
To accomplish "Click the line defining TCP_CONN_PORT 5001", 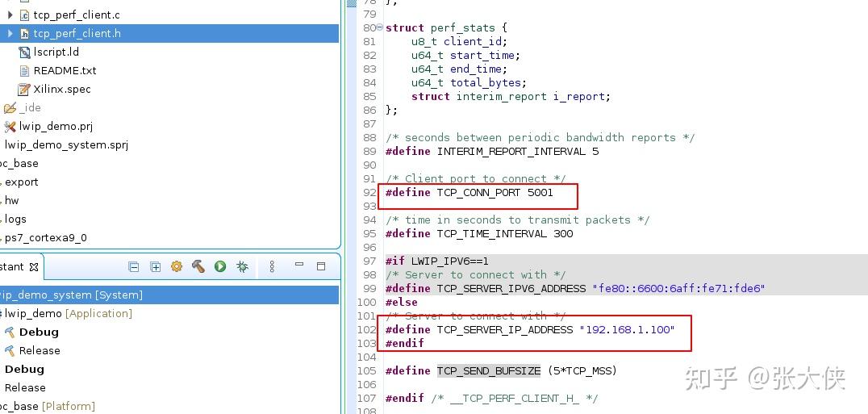I will 469,193.
